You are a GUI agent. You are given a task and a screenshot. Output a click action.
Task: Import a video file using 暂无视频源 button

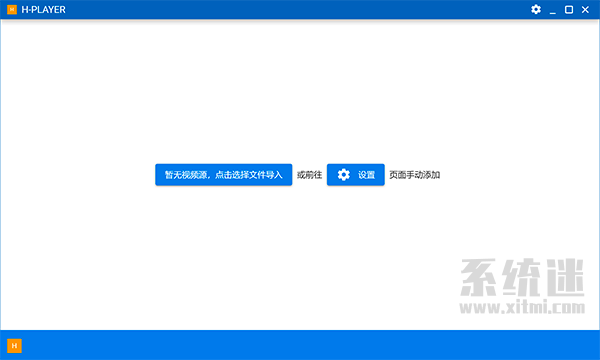coord(223,175)
